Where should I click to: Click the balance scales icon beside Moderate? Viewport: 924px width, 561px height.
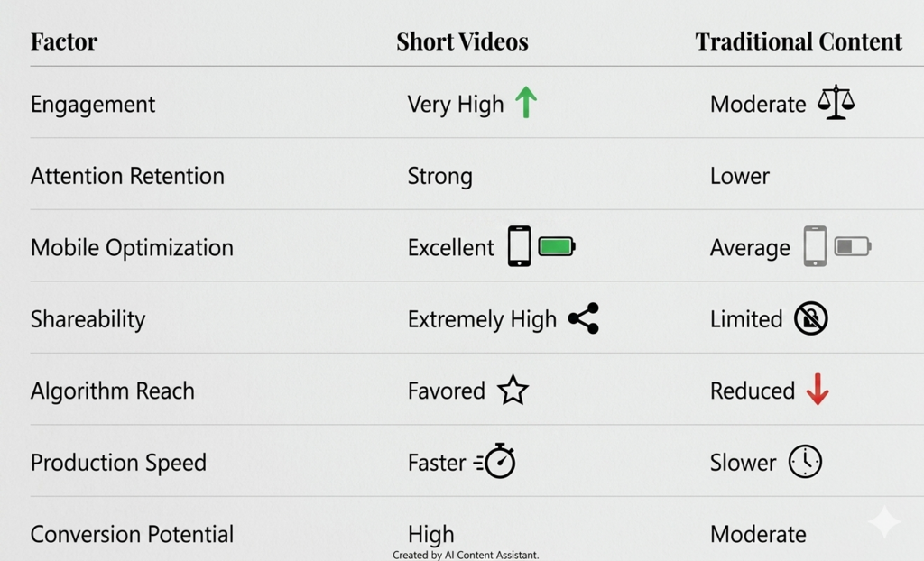[x=836, y=102]
